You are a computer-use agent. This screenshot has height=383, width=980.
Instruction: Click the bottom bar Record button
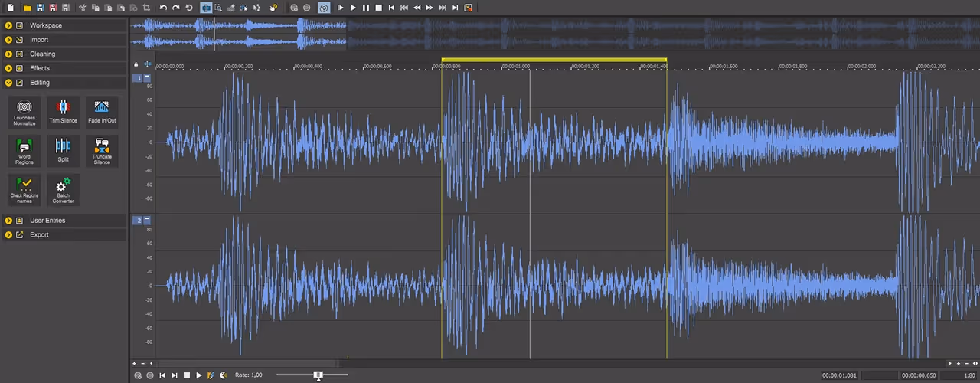tap(150, 375)
